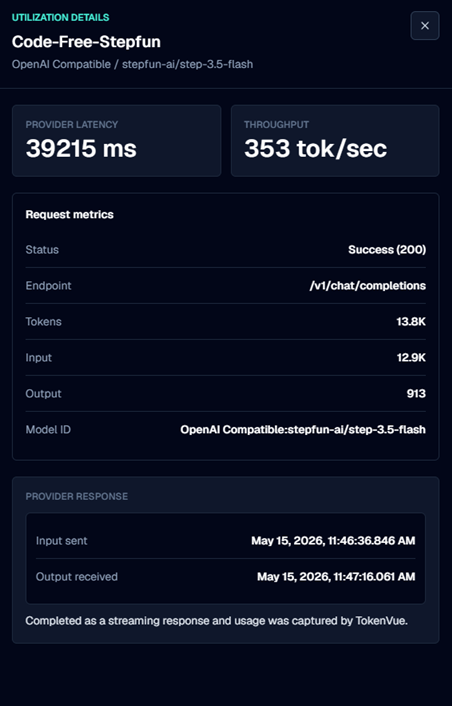The height and width of the screenshot is (706, 452).
Task: Click the 353 tok/sec throughput value
Action: (315, 148)
